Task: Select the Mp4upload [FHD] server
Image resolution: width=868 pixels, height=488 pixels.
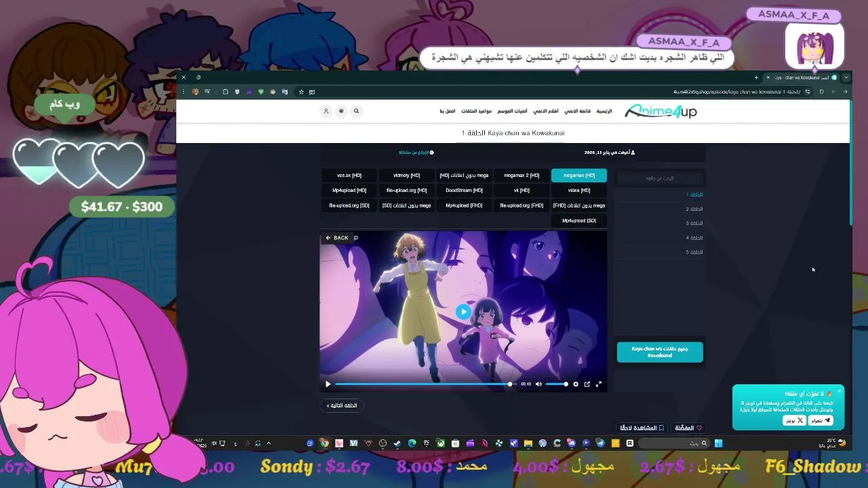Action: tap(465, 205)
